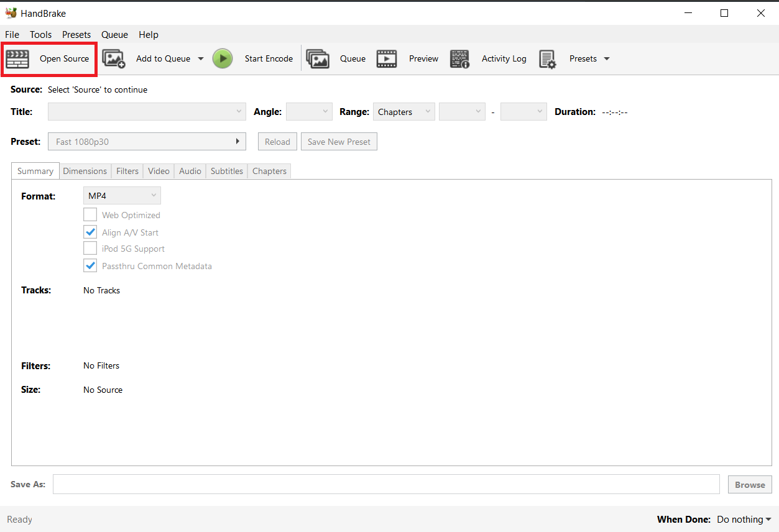
Task: Switch to the Video tab
Action: [x=158, y=170]
